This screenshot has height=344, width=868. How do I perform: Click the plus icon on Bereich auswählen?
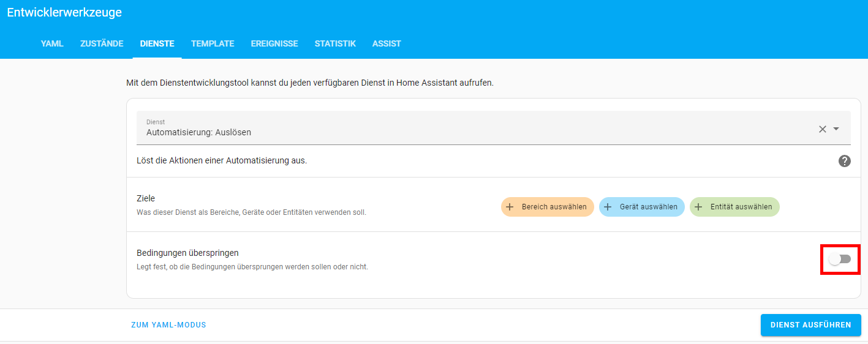tap(510, 207)
